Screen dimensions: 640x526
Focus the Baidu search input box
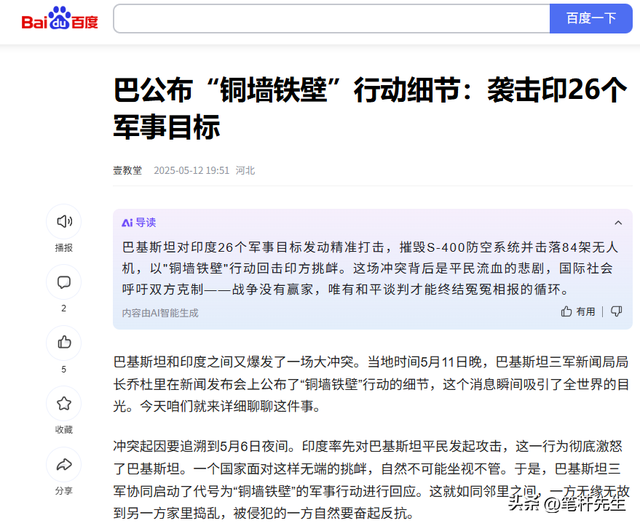point(332,18)
